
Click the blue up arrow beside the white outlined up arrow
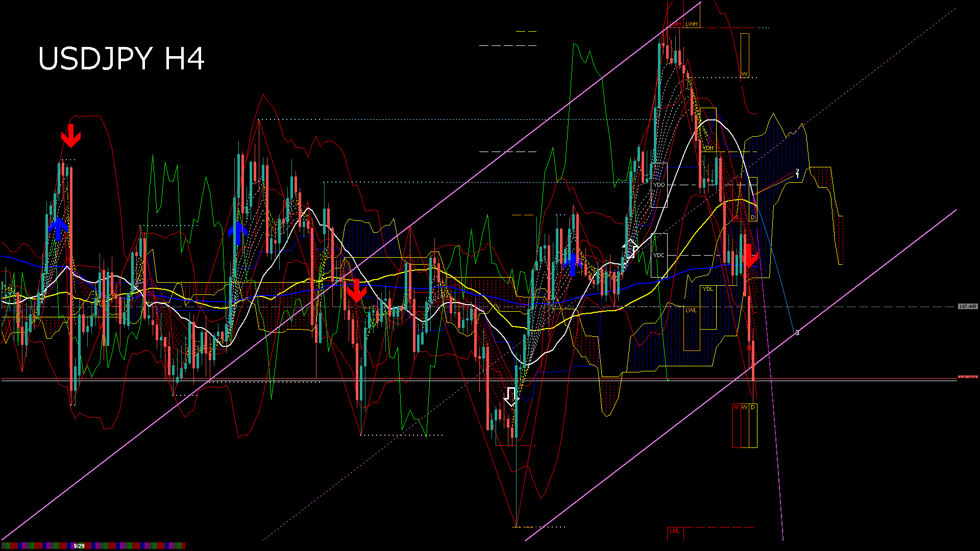[x=573, y=264]
